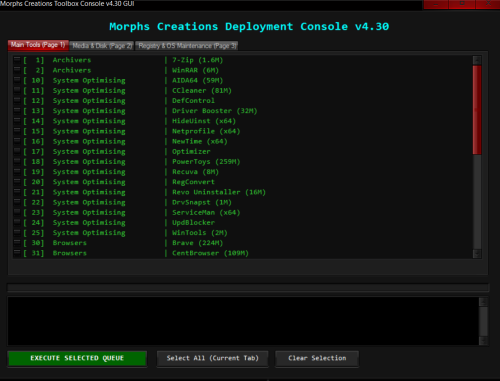The width and height of the screenshot is (500, 381).
Task: Close the Toolbox Console window
Action: pos(488,4)
